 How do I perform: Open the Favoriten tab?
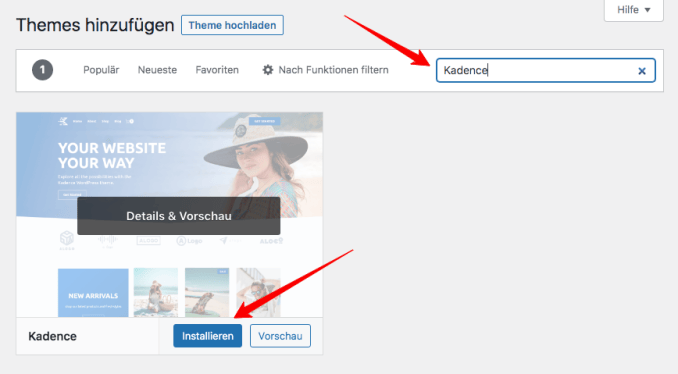[x=217, y=70]
